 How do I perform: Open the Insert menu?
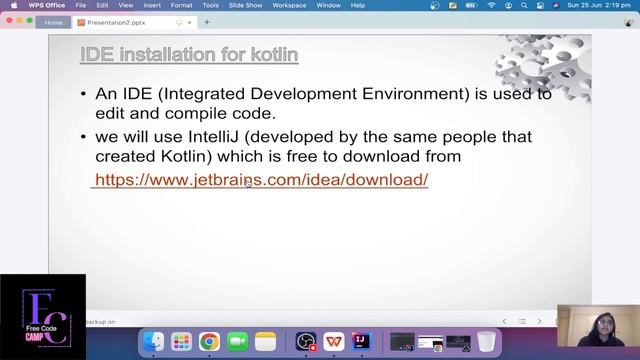[152, 5]
